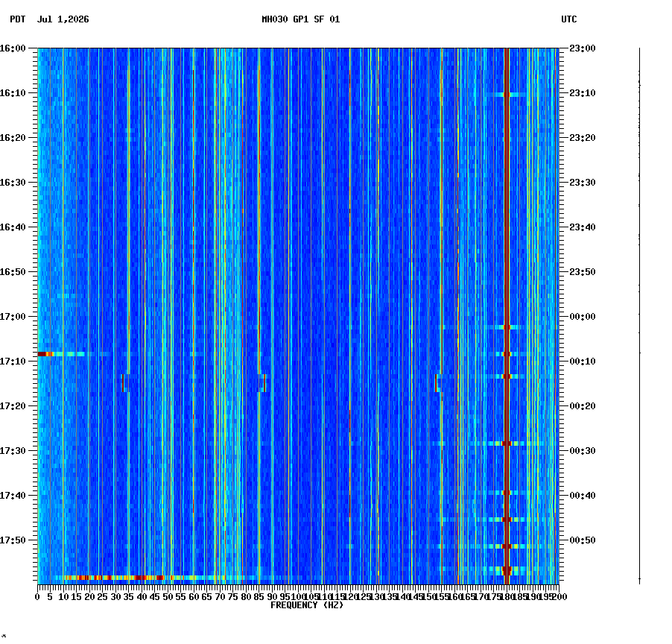
Task: Click the 16:00 PDT time label
Action: 13,48
